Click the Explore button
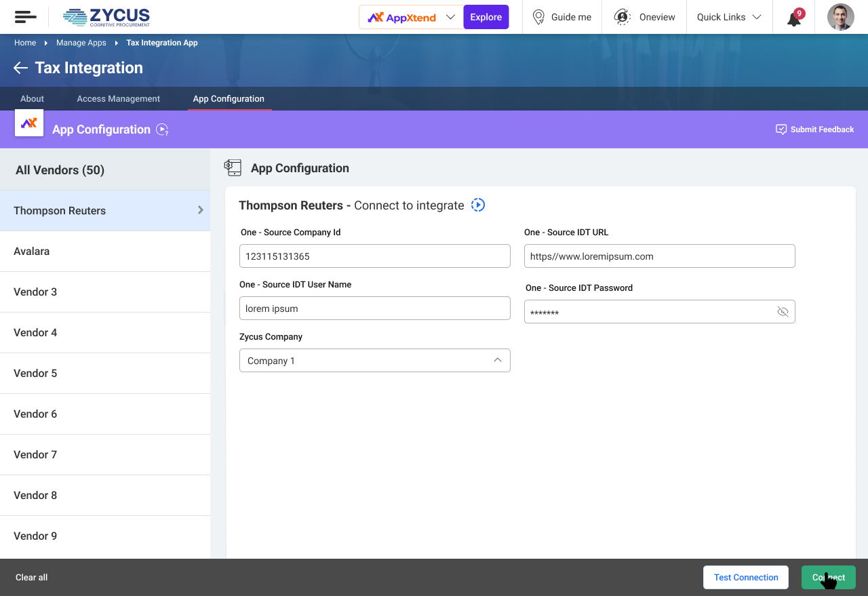Viewport: 868px width, 596px height. (x=486, y=17)
